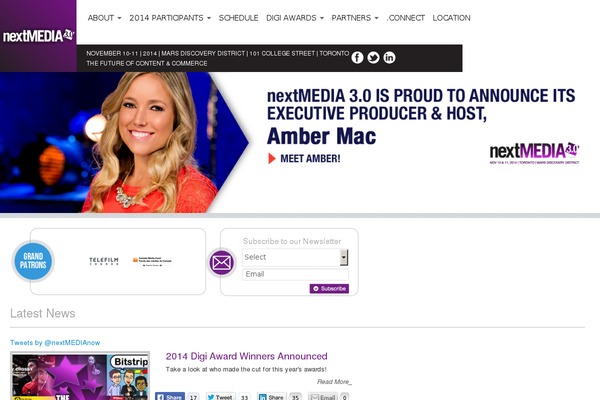Viewport: 600px width, 400px height.
Task: Open the Canada Media Fund sponsor logo
Action: point(152,261)
